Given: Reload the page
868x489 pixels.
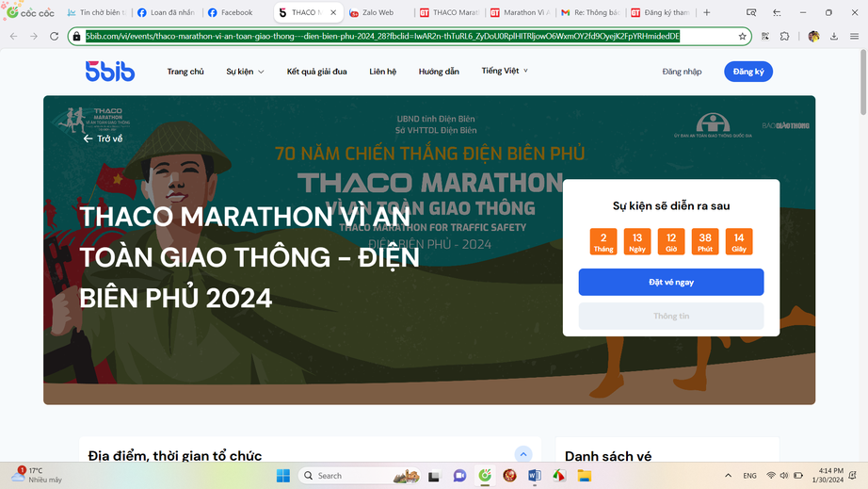Looking at the screenshot, I should pos(54,36).
